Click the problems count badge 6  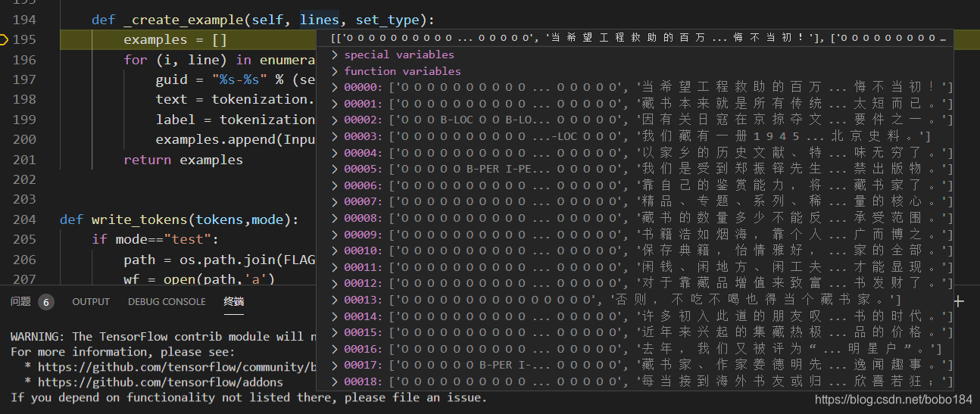pos(46,302)
